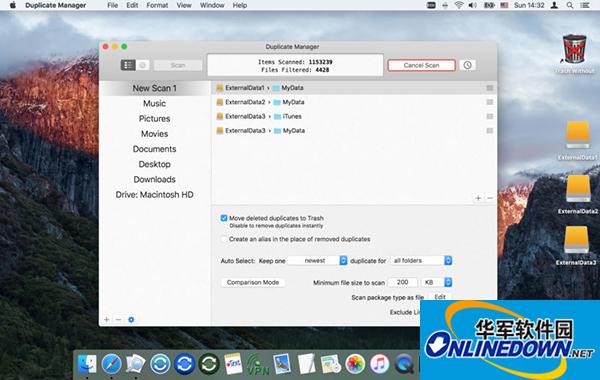Open the Keep one newest dropdown
Screen dimensions: 600x380
pos(318,261)
